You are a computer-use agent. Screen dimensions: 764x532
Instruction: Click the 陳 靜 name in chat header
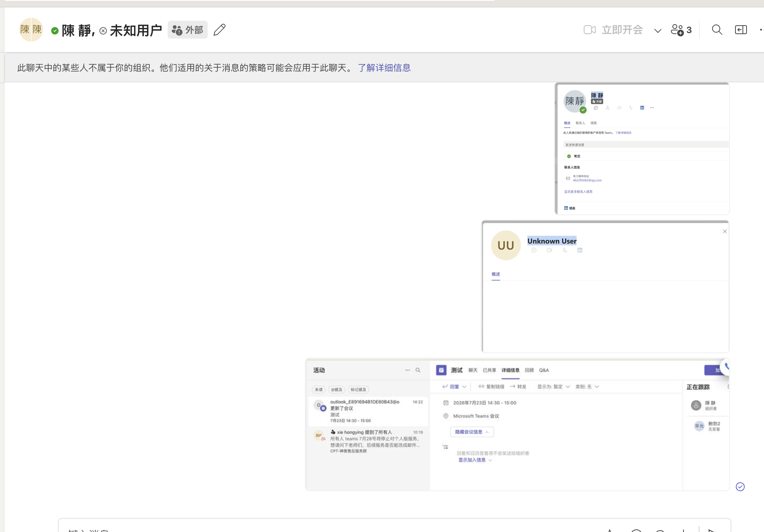(78, 30)
